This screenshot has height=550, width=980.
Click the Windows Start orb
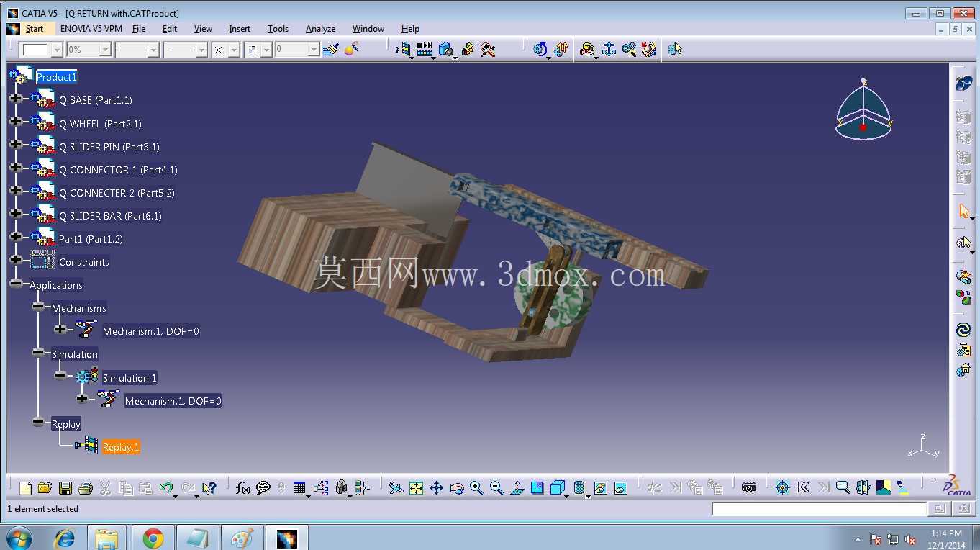tap(19, 538)
